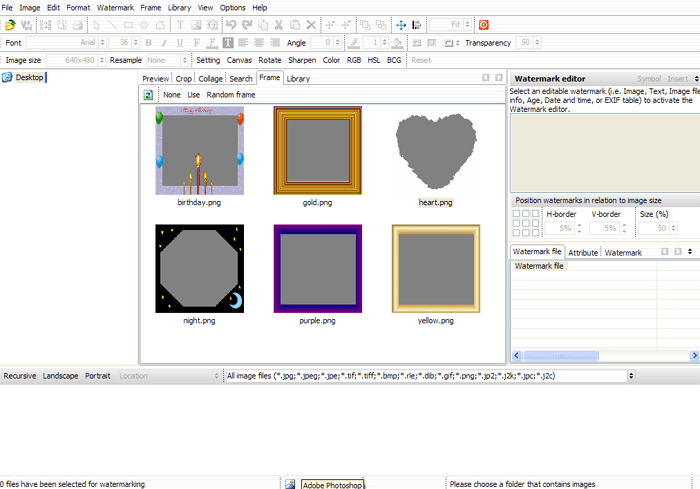Click the blue four-arrow move icon
The height and width of the screenshot is (489, 700).
401,25
